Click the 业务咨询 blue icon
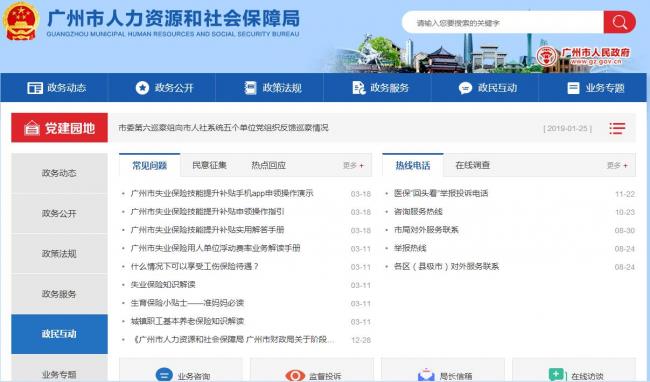The image size is (650, 382). click(164, 375)
